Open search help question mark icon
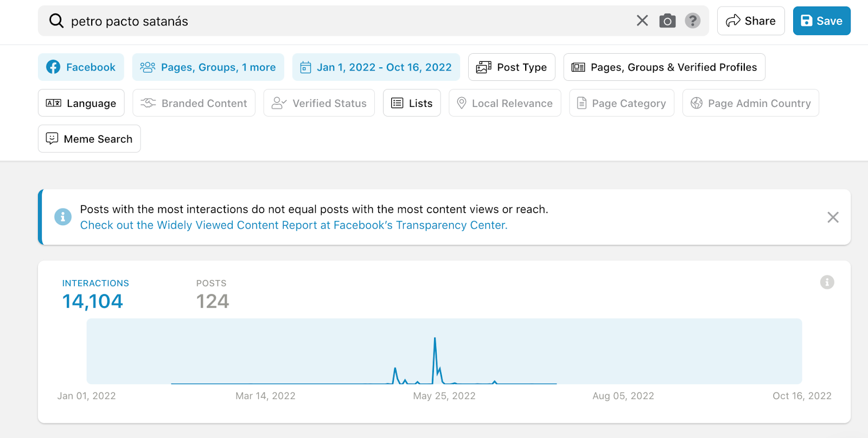 [x=692, y=21]
